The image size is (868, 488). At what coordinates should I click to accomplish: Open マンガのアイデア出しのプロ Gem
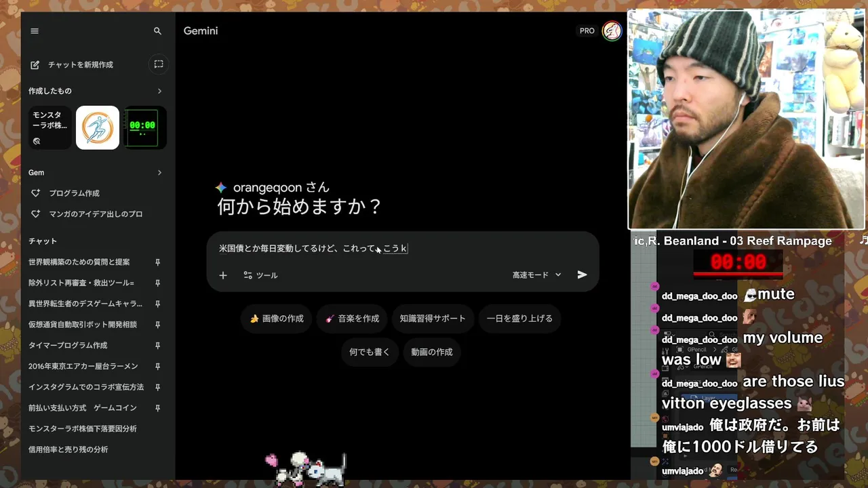tap(96, 214)
